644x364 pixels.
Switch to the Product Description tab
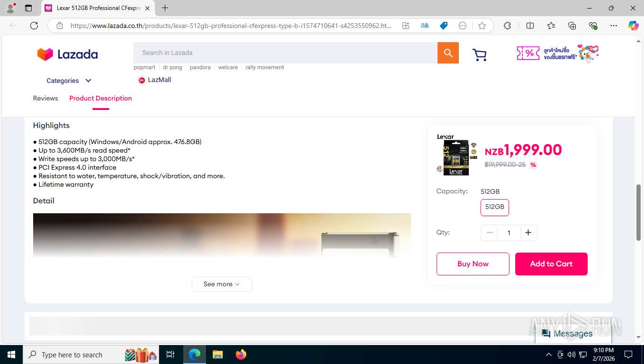coord(100,98)
